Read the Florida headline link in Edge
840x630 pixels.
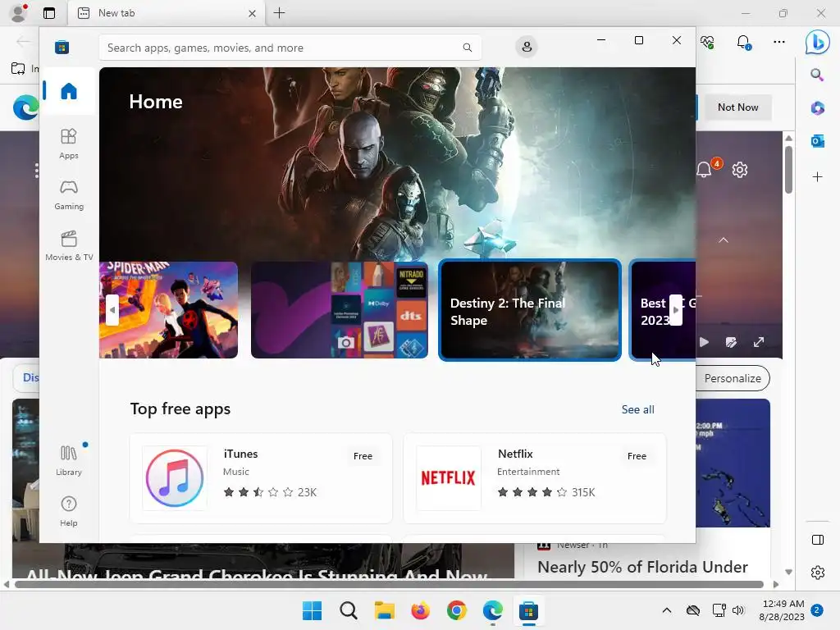[x=642, y=567]
